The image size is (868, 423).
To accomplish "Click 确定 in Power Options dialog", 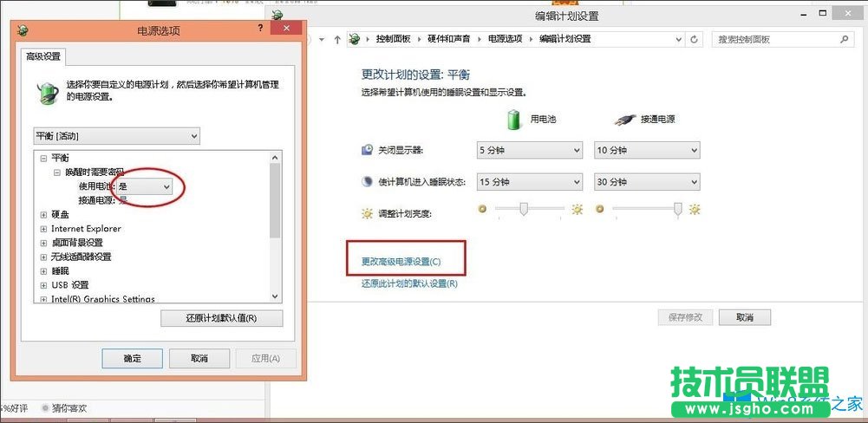I will 133,358.
